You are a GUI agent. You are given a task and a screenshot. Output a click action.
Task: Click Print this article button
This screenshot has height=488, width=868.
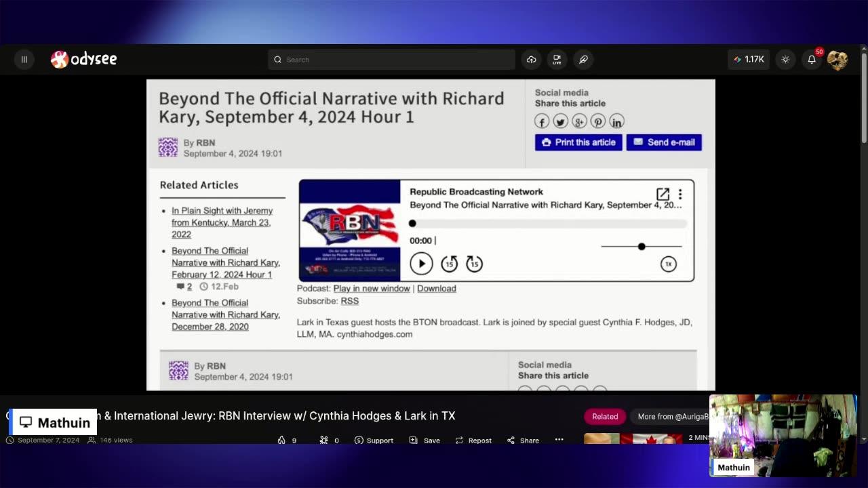pyautogui.click(x=578, y=142)
